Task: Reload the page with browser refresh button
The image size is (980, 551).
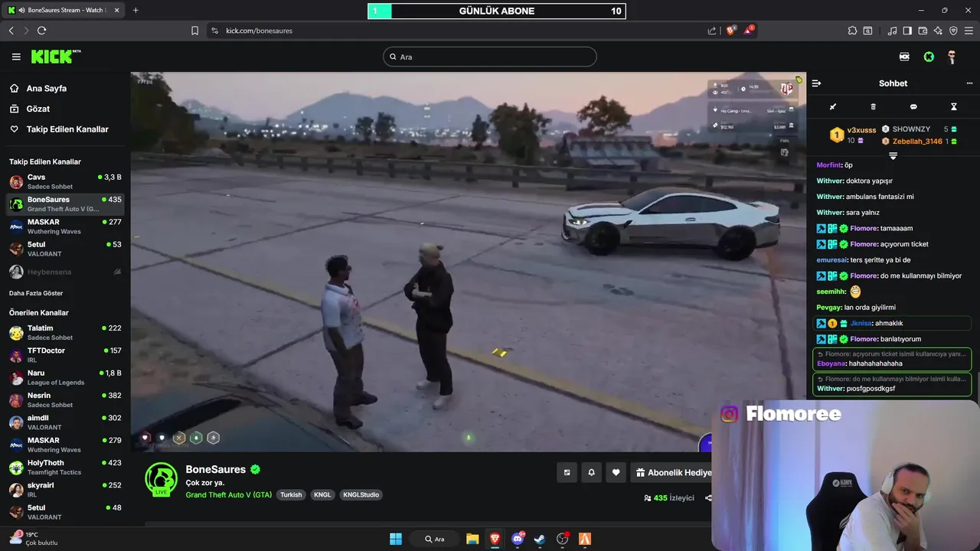Action: (42, 31)
